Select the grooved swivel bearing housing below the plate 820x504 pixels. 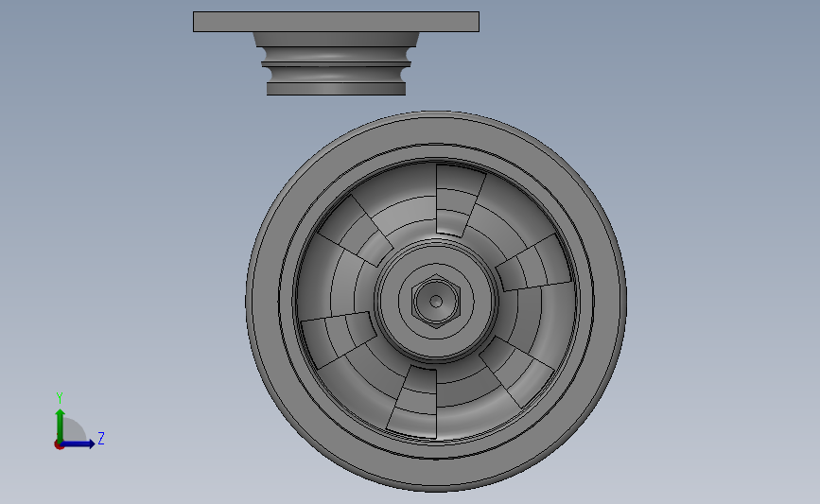336,63
